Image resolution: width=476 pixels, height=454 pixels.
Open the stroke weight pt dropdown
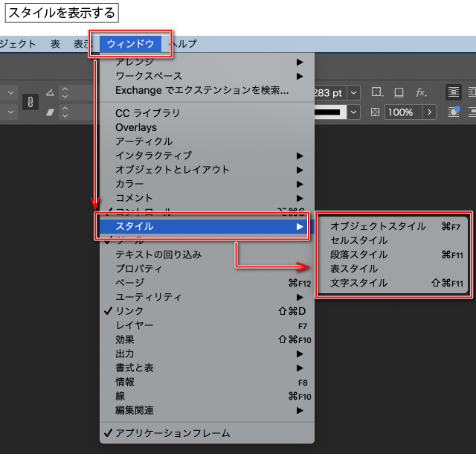[354, 93]
